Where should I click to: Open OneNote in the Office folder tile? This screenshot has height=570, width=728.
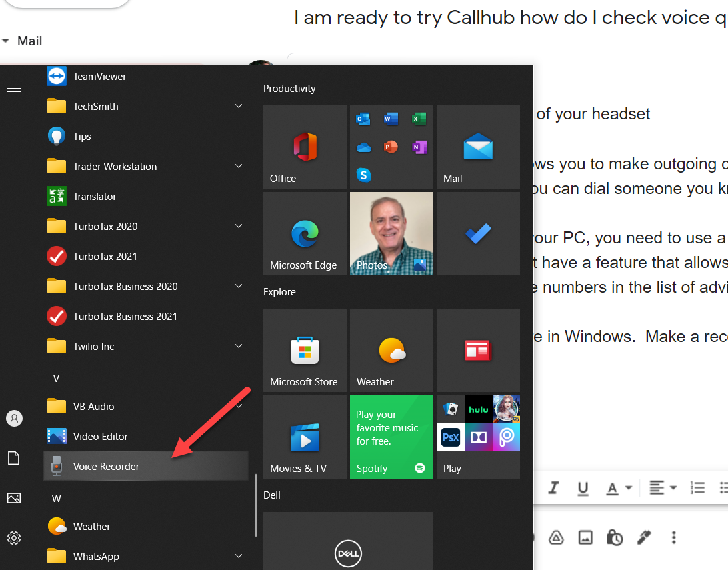point(419,147)
